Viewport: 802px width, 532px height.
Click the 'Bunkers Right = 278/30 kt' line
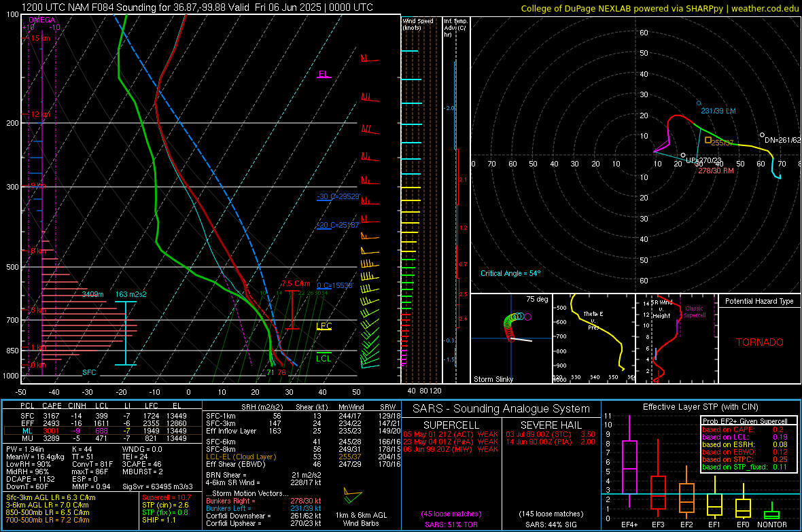pos(263,501)
